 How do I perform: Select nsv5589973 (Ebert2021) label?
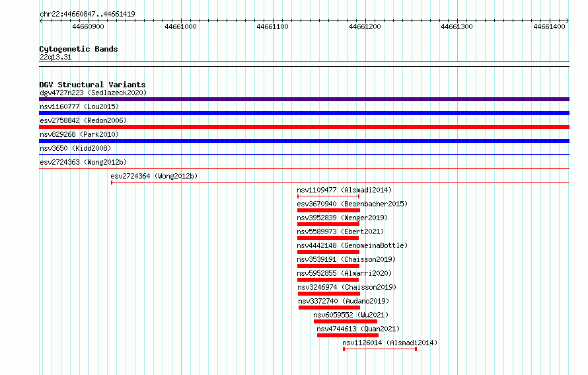[340, 231]
